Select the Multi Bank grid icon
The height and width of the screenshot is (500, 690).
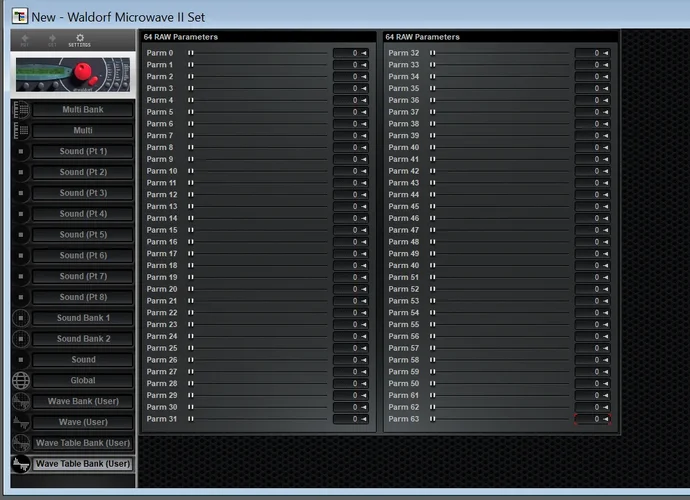point(21,110)
